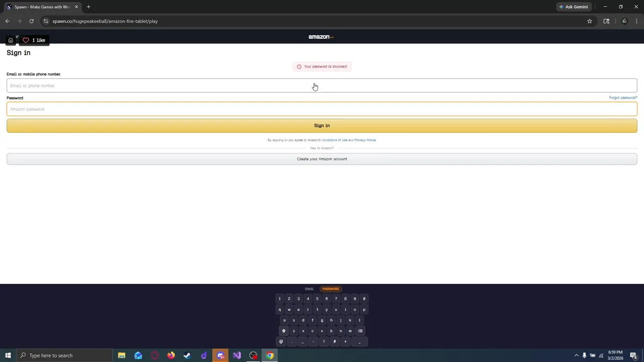Tap the # key on the on-screen keyboard
The image size is (644, 362).
pos(335,341)
